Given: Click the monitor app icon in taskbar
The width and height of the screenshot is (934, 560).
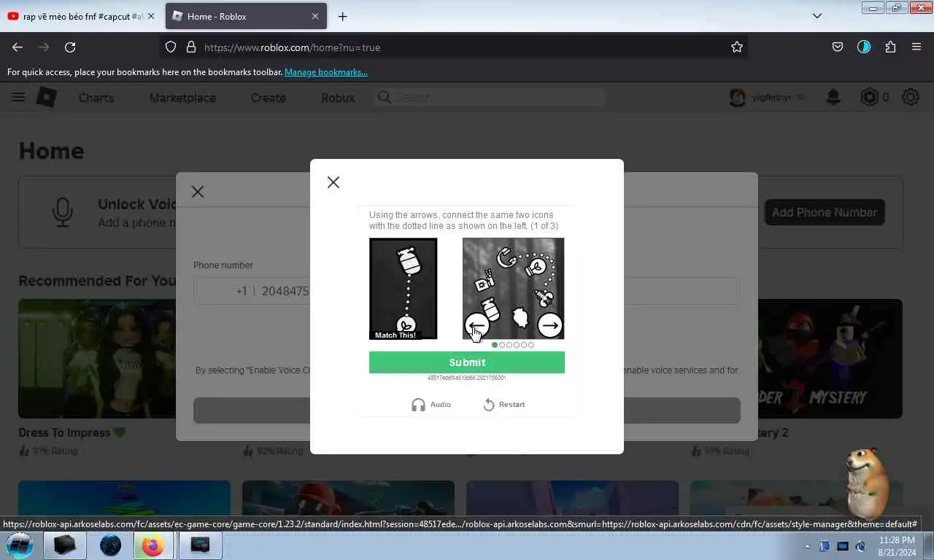Looking at the screenshot, I should (x=200, y=545).
